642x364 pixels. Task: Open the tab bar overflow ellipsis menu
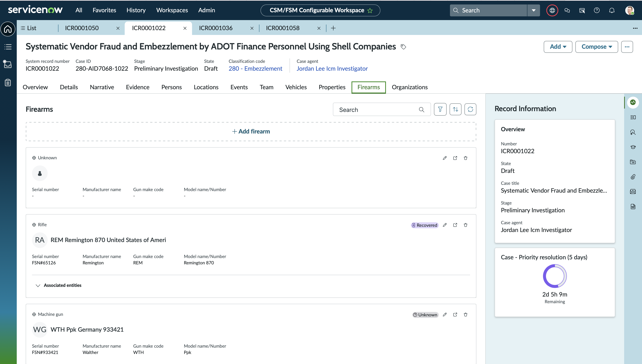point(635,28)
